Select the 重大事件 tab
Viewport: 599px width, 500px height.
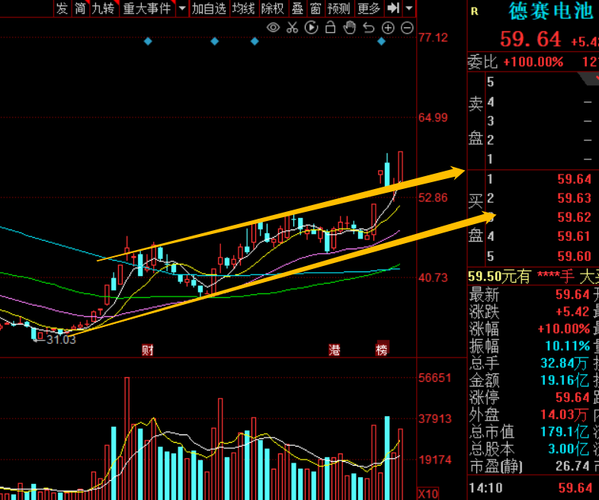[x=147, y=8]
